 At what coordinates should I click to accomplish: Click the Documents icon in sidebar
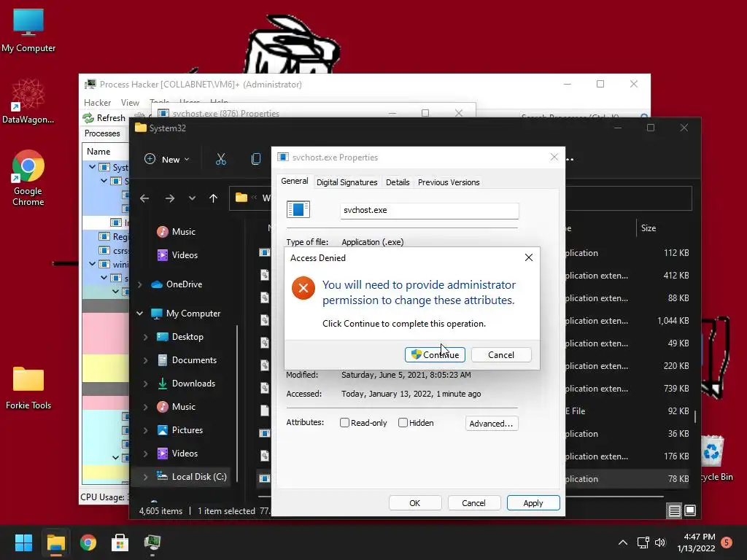click(x=163, y=360)
